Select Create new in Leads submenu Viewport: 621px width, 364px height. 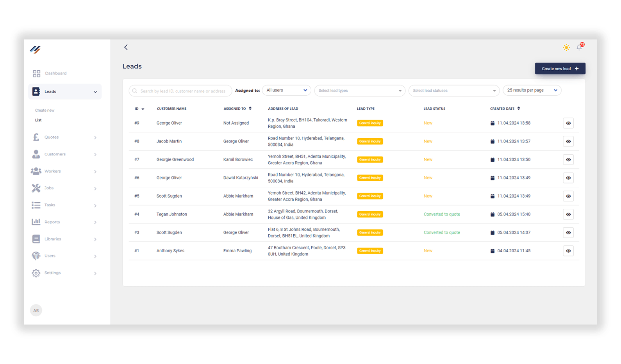pos(45,111)
